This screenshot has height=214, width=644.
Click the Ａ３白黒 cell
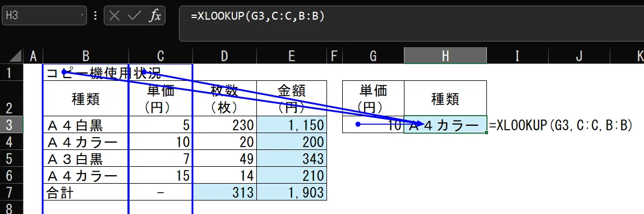coord(86,158)
